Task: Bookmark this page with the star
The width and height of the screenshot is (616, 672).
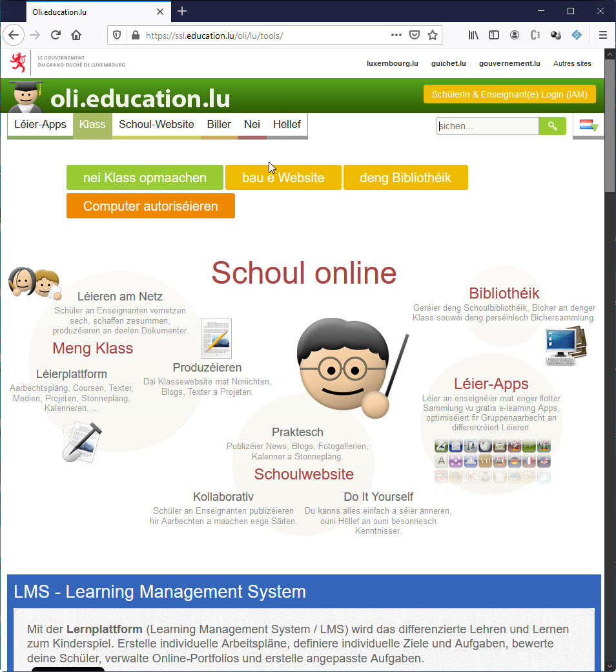Action: (433, 35)
